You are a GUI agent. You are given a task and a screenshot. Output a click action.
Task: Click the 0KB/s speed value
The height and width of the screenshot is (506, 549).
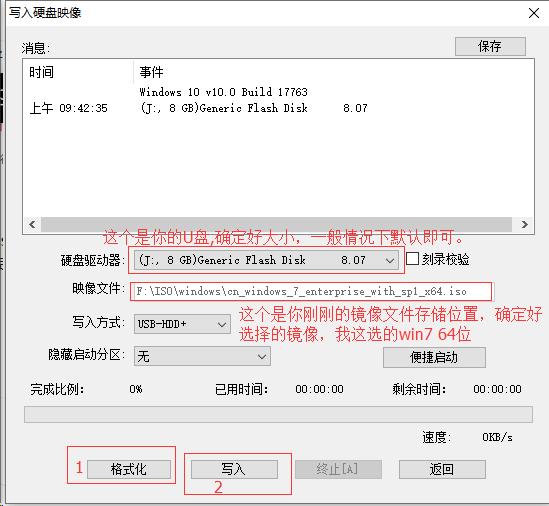(497, 437)
